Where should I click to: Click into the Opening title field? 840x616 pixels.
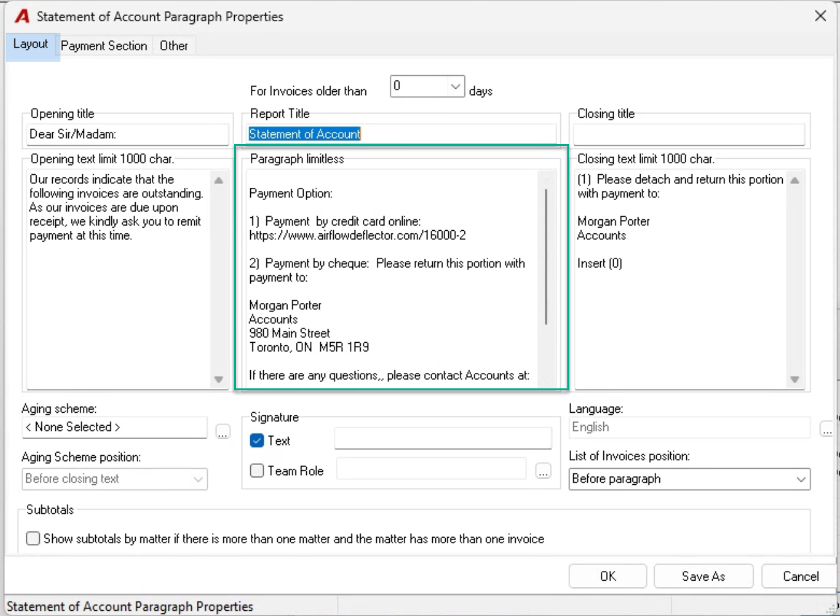coord(127,134)
